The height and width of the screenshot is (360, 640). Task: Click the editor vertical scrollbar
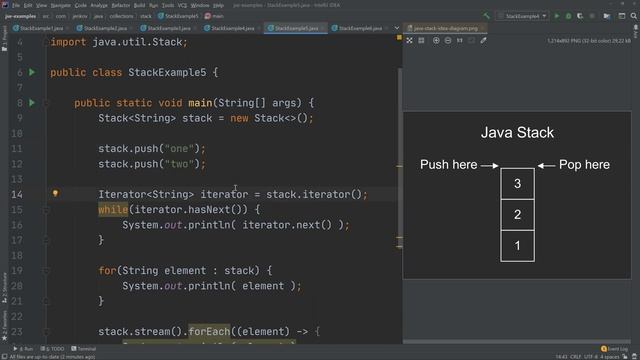coord(400,157)
